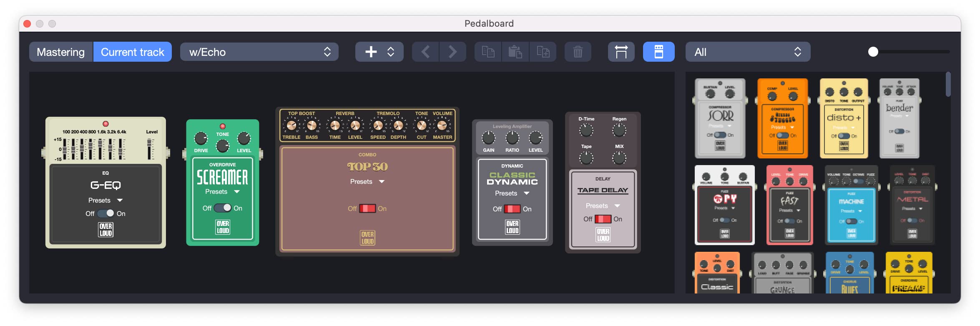Viewport: 980px width, 326px height.
Task: Open Screamer Presets dropdown
Action: point(223,192)
